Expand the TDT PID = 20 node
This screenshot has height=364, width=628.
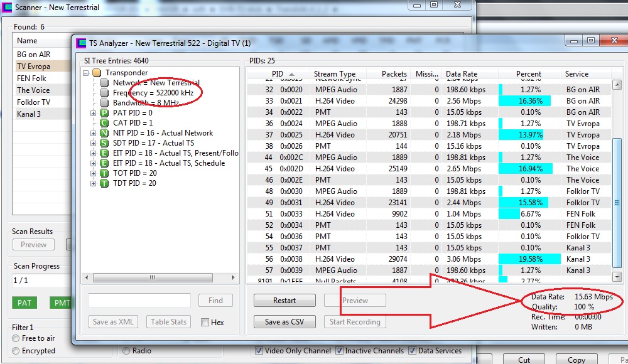[94, 183]
